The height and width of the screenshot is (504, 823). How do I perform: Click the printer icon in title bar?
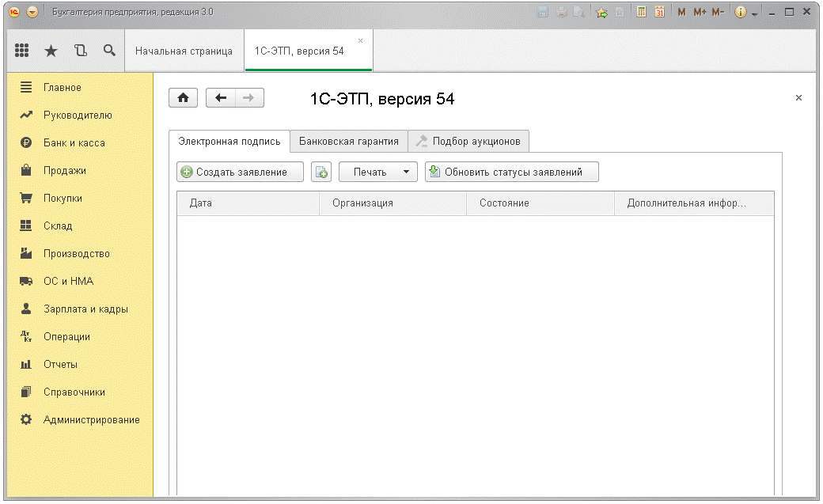coord(561,12)
